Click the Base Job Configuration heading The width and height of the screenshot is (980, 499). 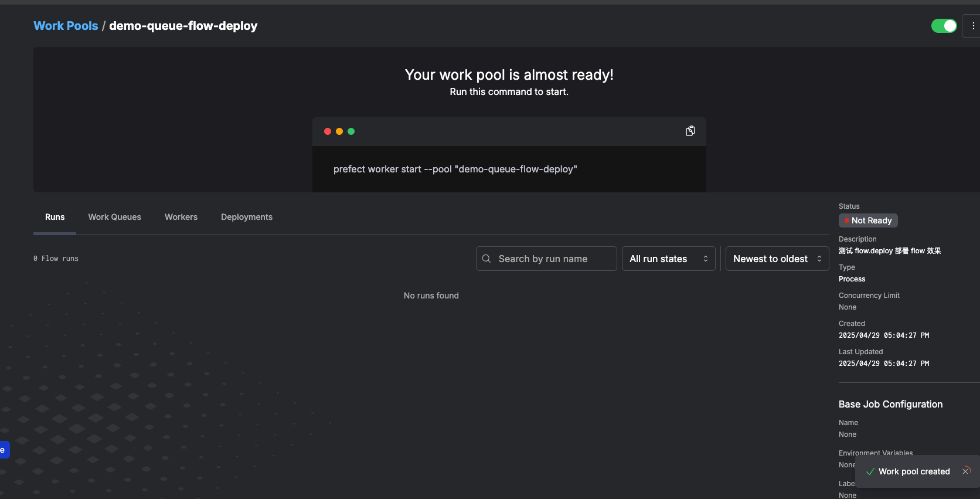pos(890,404)
